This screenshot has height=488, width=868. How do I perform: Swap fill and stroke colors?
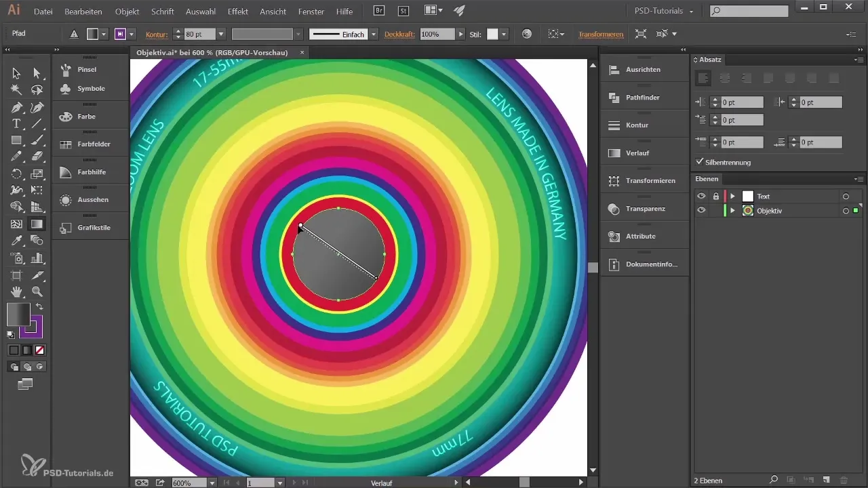(x=39, y=307)
